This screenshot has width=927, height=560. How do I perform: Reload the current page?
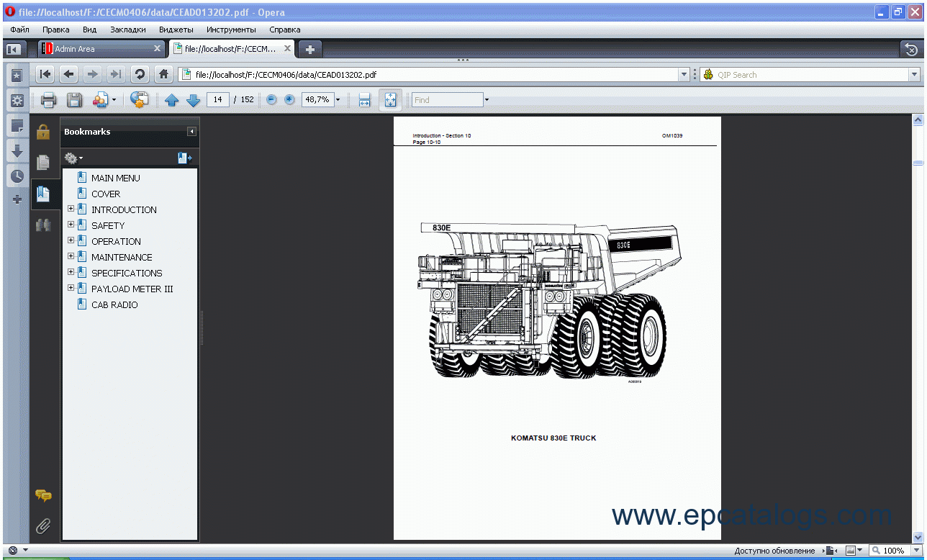pyautogui.click(x=140, y=74)
